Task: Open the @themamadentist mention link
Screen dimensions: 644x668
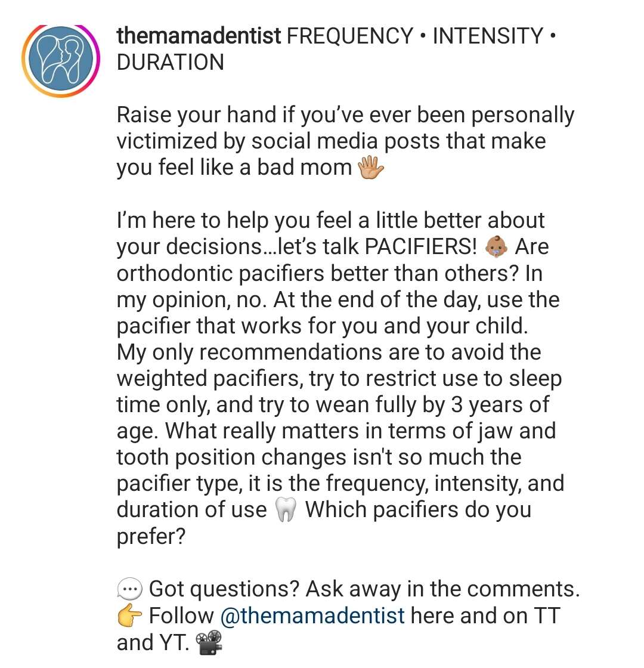Action: (x=312, y=616)
